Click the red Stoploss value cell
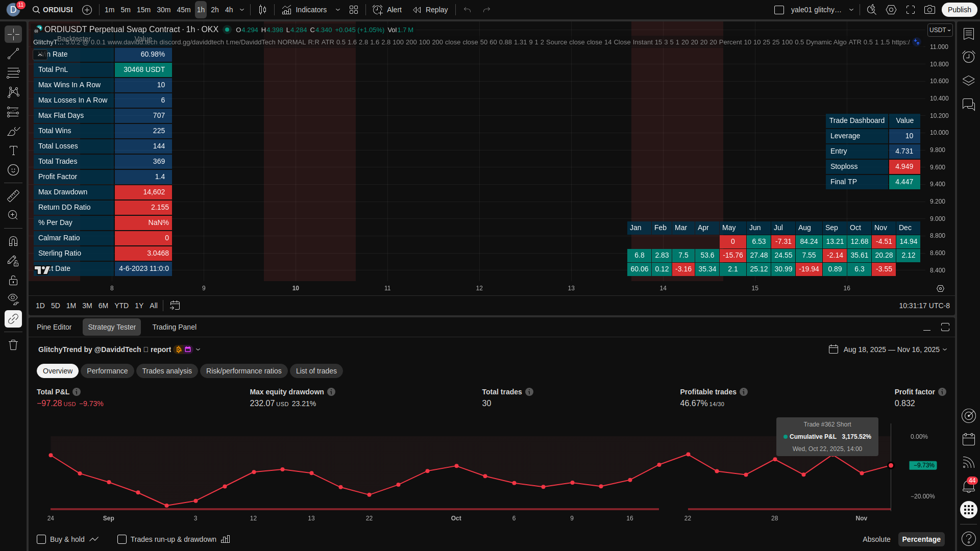 904,166
